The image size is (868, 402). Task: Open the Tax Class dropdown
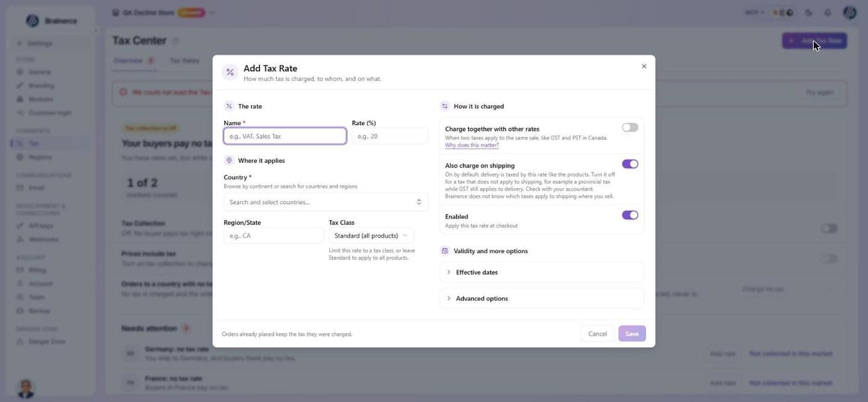tap(371, 236)
